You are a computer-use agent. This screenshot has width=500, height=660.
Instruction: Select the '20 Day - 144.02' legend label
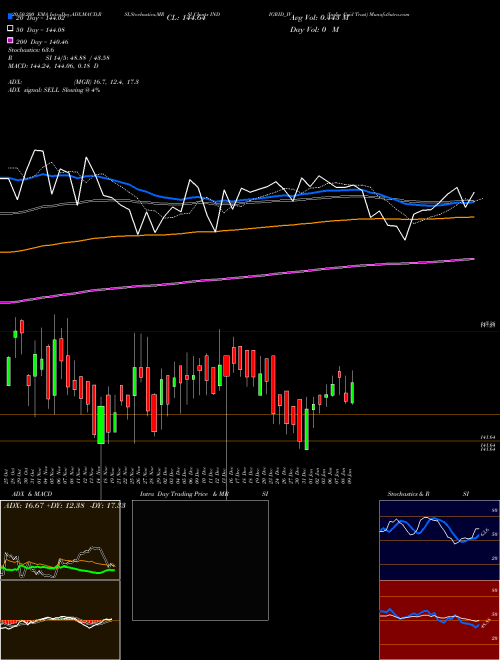click(x=41, y=18)
